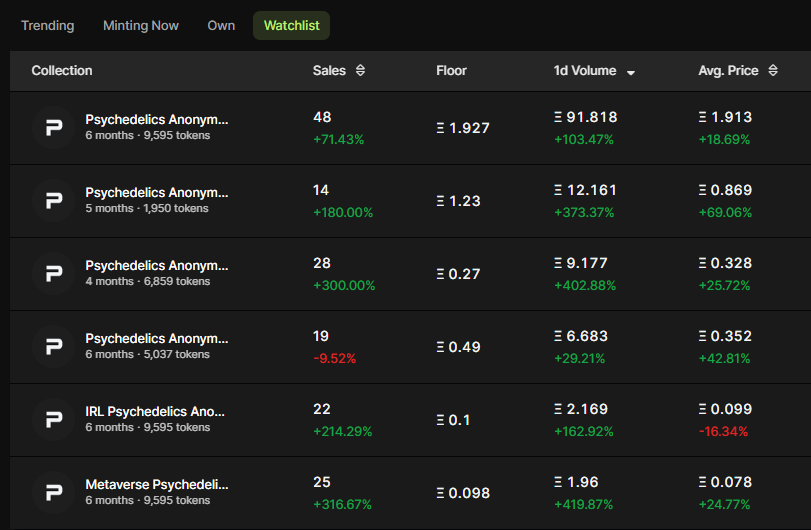Open IRL Psychedelics Ano... collection name
Screen dimensions: 811x530
point(155,411)
